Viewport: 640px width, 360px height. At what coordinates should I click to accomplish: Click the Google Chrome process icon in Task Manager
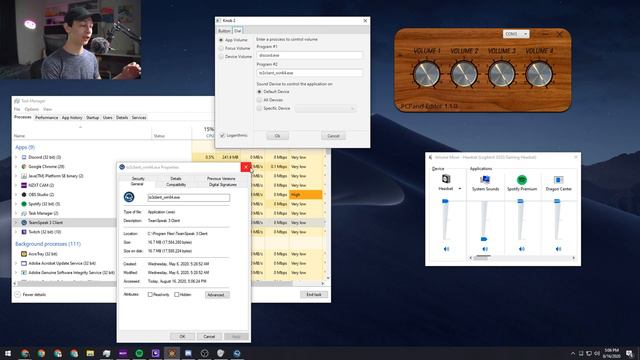pos(24,167)
